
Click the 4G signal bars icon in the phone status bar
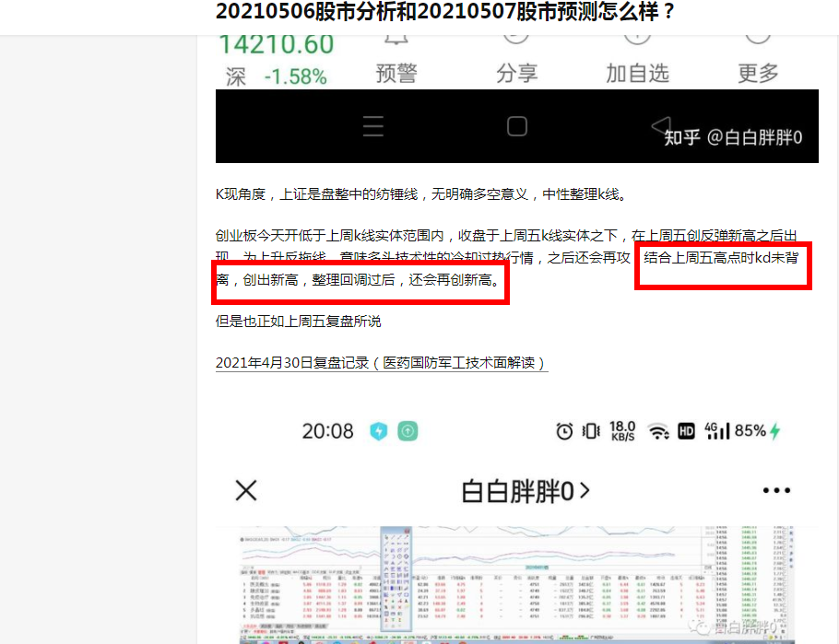[717, 430]
